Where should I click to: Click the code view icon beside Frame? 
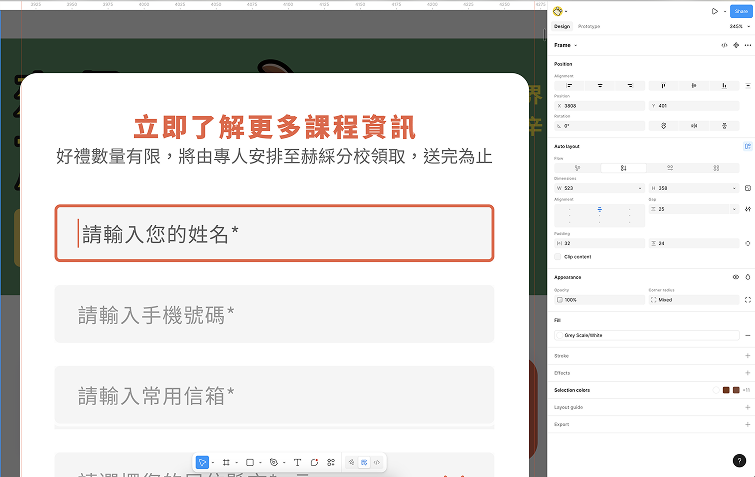tap(724, 45)
